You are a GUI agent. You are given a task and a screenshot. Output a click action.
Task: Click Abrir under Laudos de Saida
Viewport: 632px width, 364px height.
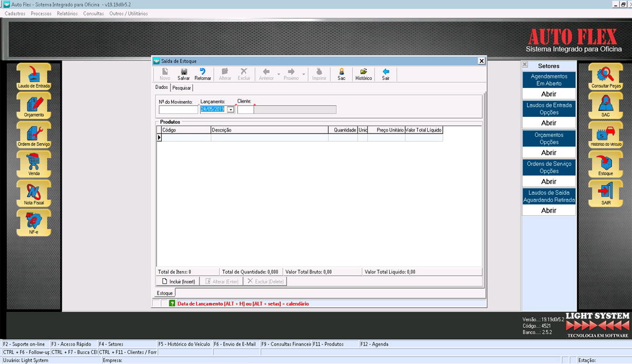click(x=549, y=210)
